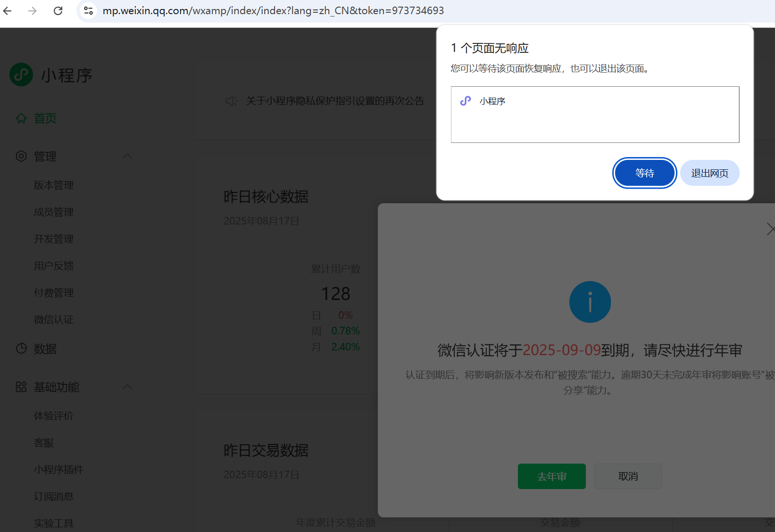The width and height of the screenshot is (775, 532).
Task: Click the 2025年08月17日 date under 昨日交易数据
Action: [261, 475]
